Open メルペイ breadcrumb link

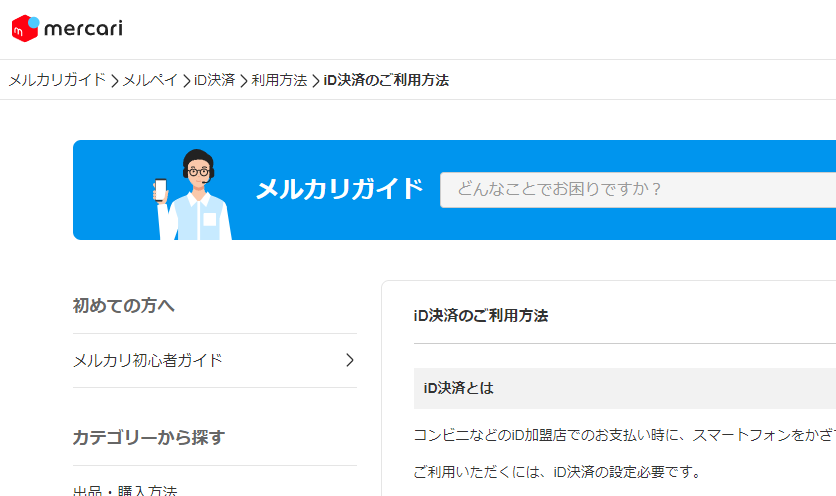pos(150,80)
